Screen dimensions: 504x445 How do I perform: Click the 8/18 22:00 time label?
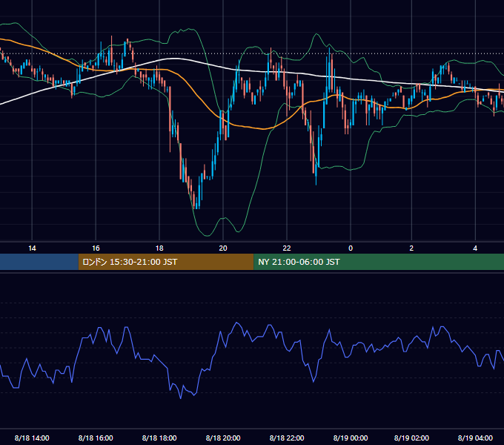pyautogui.click(x=287, y=438)
